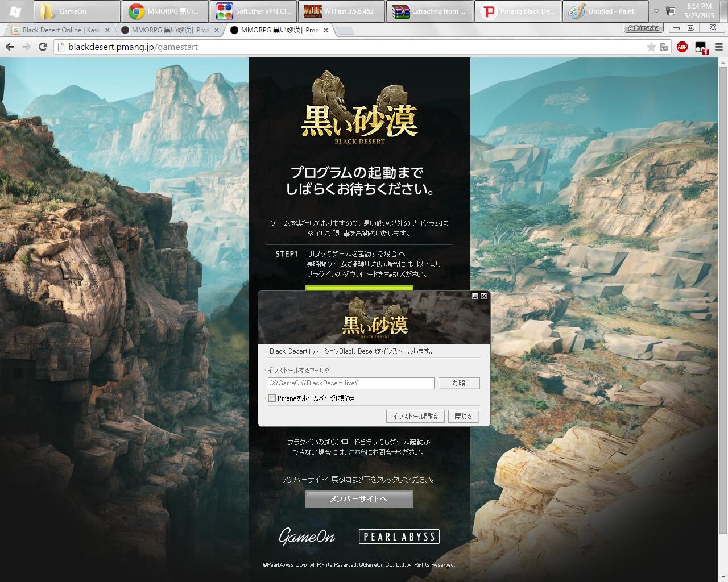This screenshot has width=728, height=582.
Task: Click the STEP1 label text
Action: click(287, 254)
